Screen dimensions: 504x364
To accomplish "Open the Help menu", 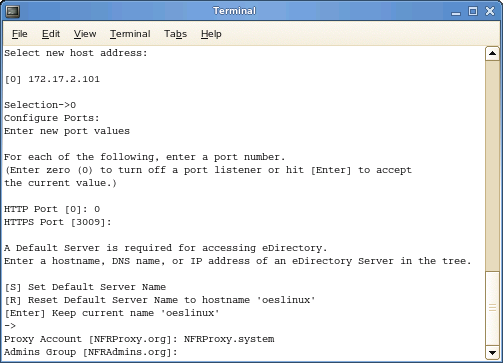I will pos(211,34).
